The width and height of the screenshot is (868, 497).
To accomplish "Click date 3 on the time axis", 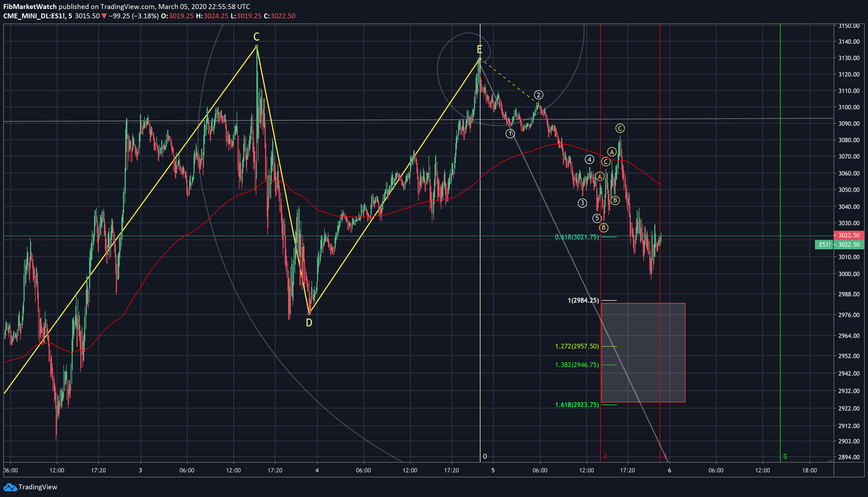I will [x=140, y=470].
